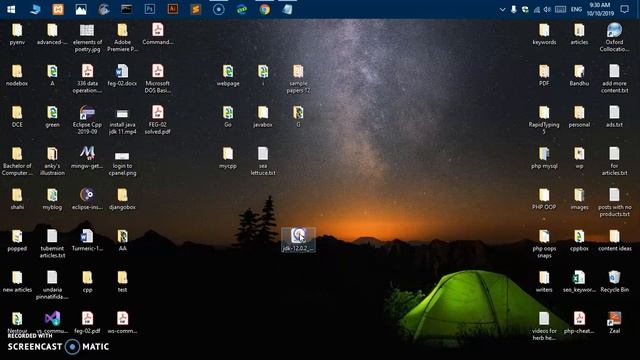This screenshot has width=640, height=360.
Task: Select the Bandhu folder
Action: click(x=579, y=75)
